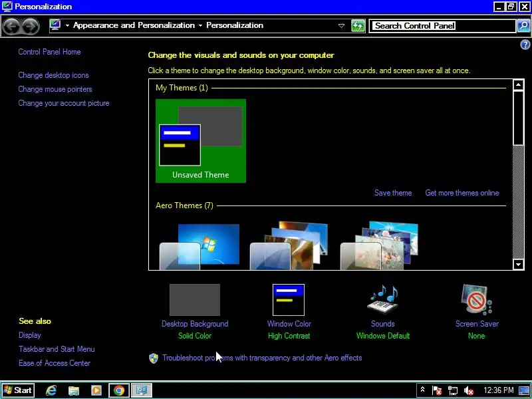Click 'Windows Default' under Sounds

click(x=383, y=336)
